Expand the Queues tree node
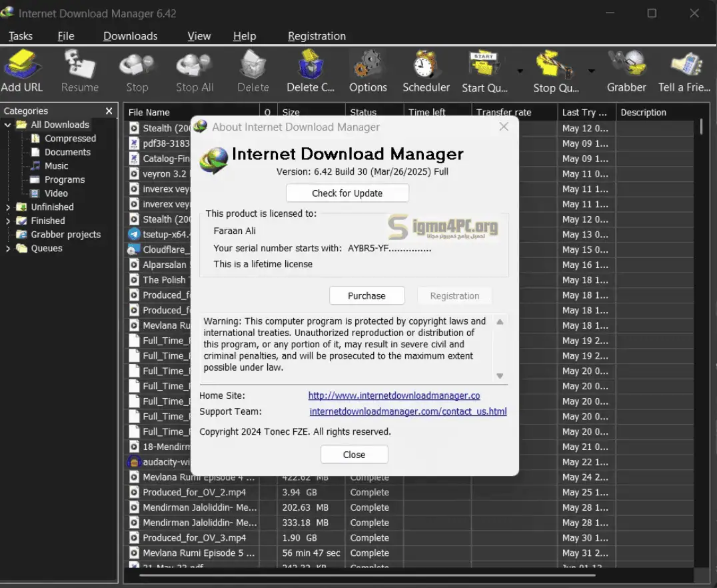Viewport: 717px width, 588px height. [8, 249]
